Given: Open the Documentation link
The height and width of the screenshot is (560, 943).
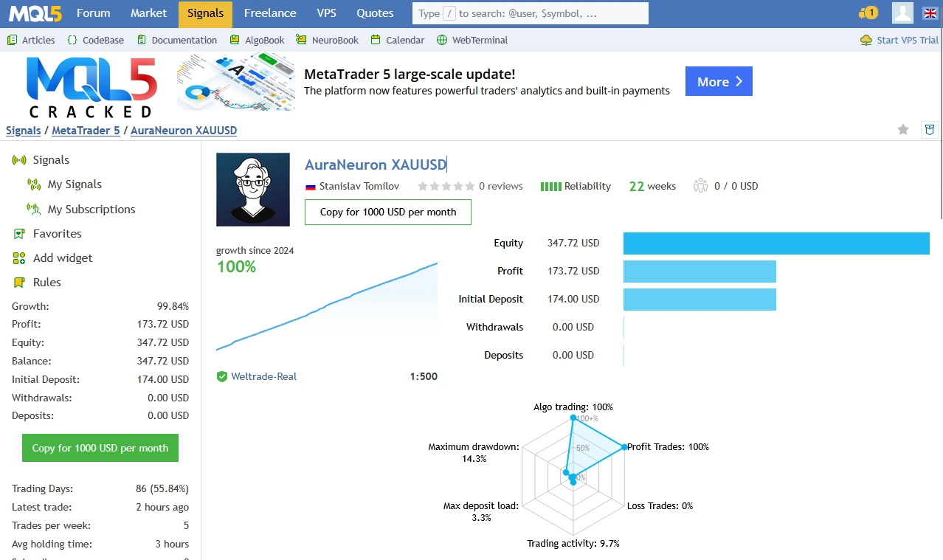Looking at the screenshot, I should pos(184,40).
